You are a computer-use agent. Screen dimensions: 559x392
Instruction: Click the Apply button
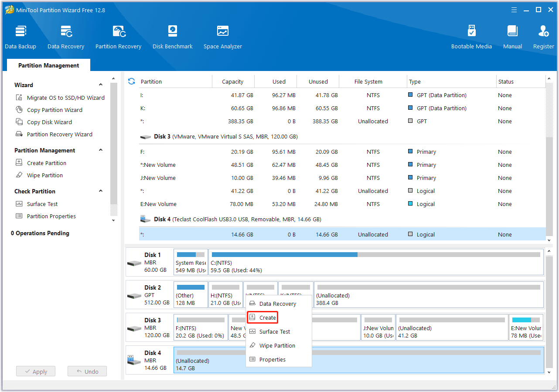tap(36, 372)
